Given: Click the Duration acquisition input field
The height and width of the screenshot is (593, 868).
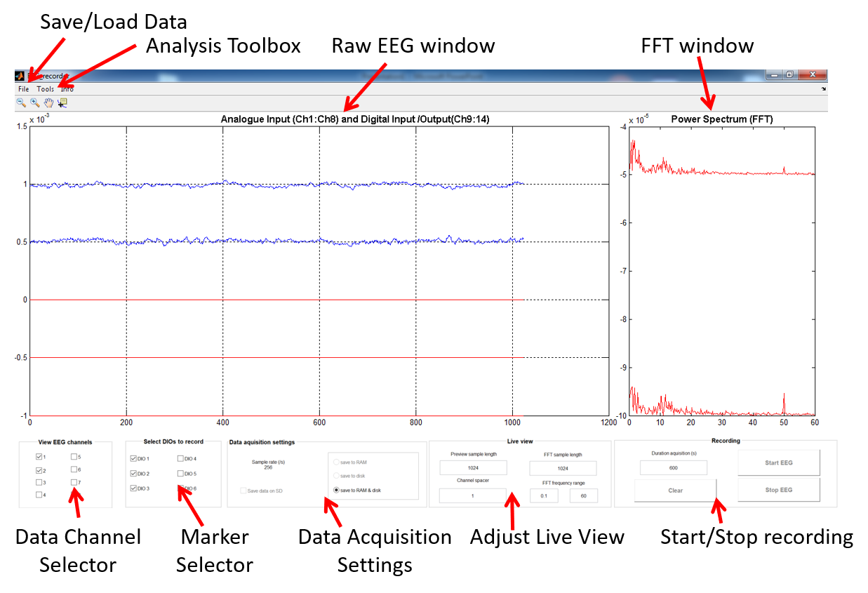Looking at the screenshot, I should tap(673, 467).
